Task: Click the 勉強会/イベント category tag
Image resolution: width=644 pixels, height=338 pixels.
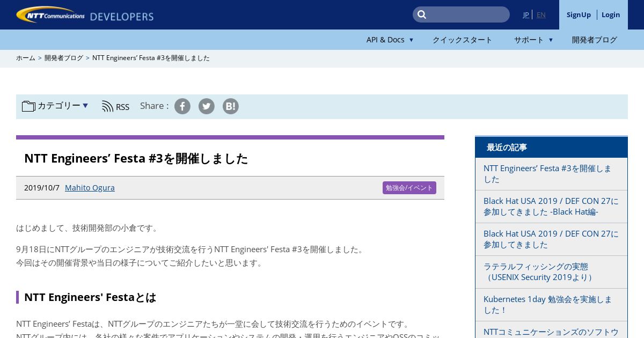Action: click(409, 188)
